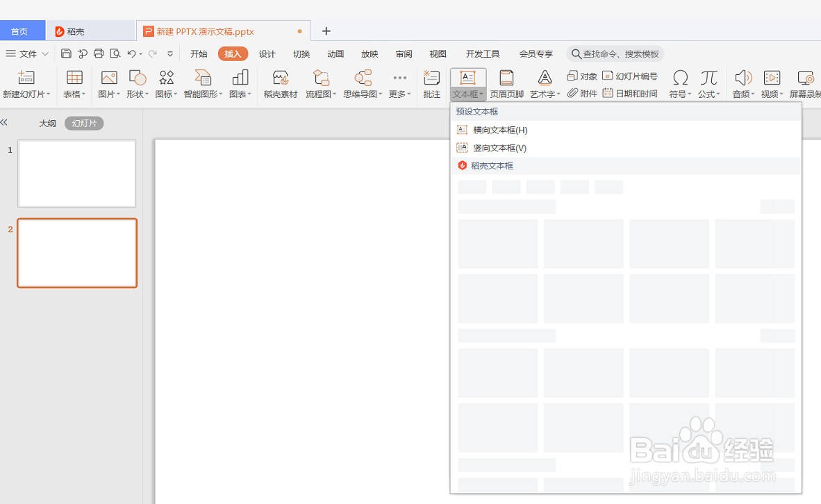Click the New Slide (新建幻灯片) icon
The image size is (821, 504).
click(26, 78)
